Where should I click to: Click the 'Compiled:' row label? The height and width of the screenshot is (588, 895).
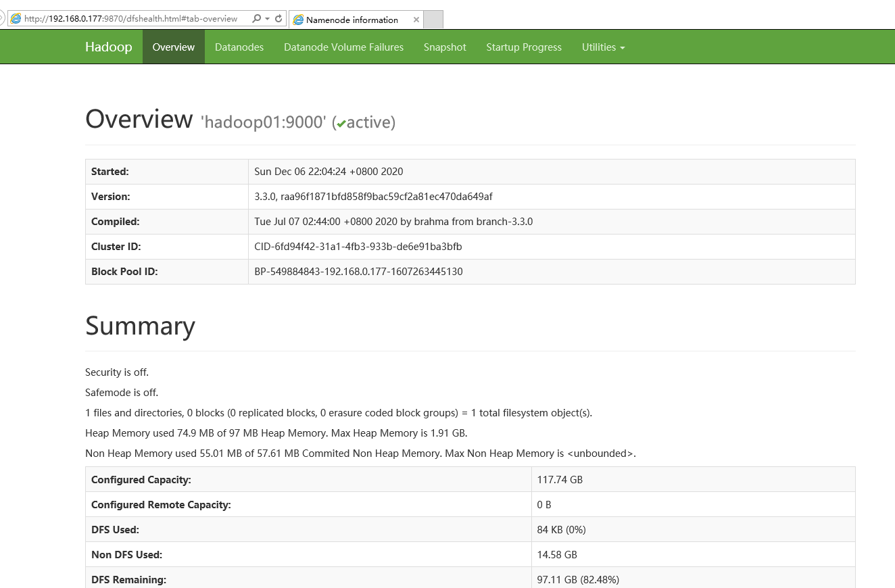[x=115, y=222]
